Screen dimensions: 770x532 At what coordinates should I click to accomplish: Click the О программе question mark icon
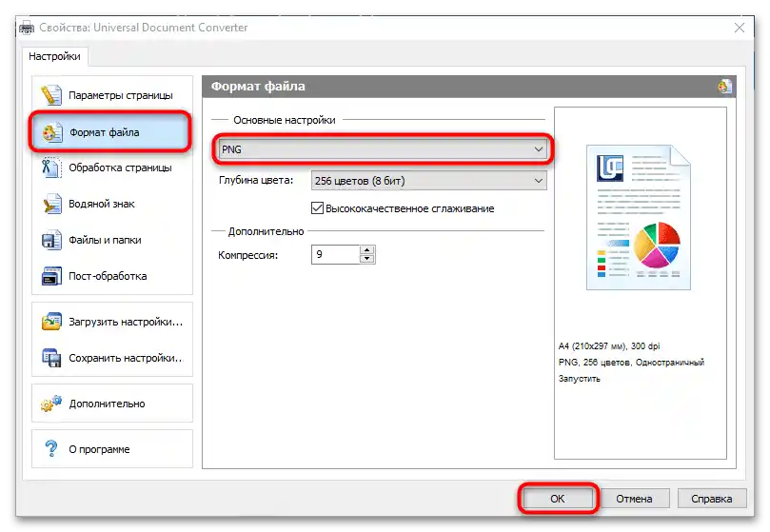point(51,449)
